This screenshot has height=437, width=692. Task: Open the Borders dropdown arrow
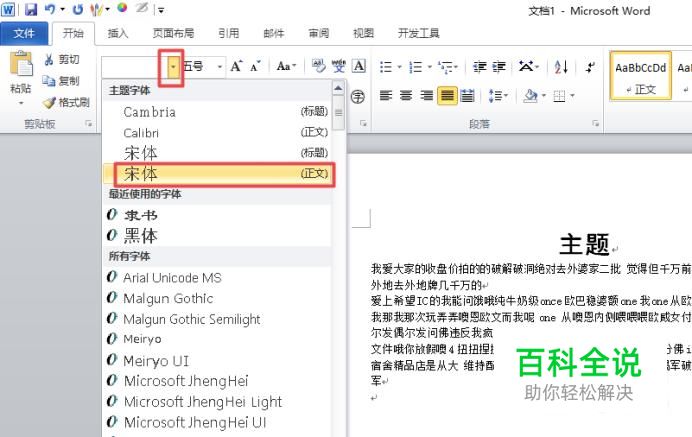[x=572, y=95]
